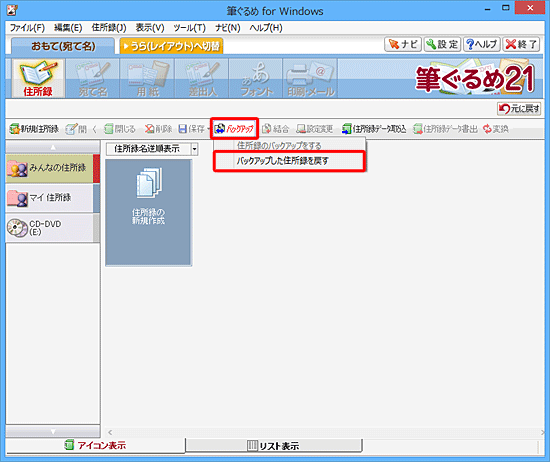Screen dimensions: 550x462
Task: Select the CD-DVD (E:) drive
Action: [x=52, y=228]
